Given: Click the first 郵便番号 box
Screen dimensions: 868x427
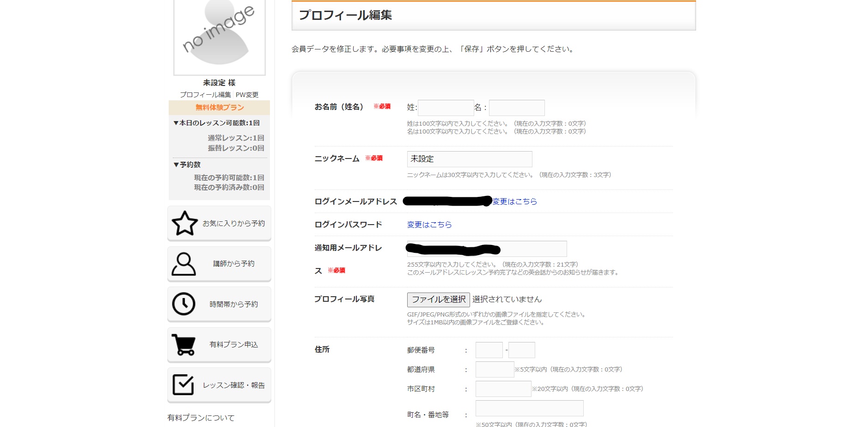Looking at the screenshot, I should click(489, 350).
